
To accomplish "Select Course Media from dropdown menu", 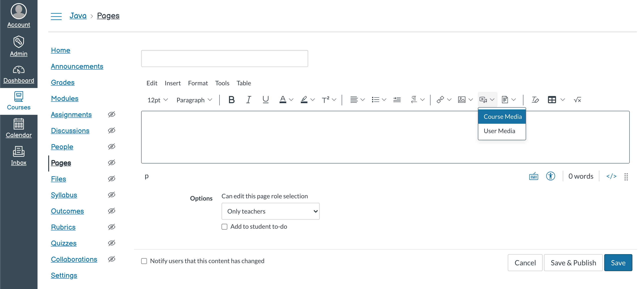I will 502,117.
